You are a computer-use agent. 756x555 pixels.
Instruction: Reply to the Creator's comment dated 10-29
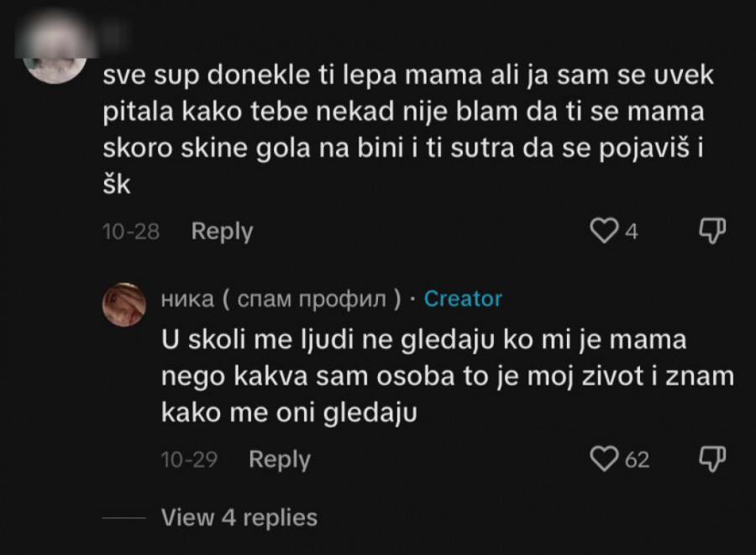pyautogui.click(x=280, y=459)
